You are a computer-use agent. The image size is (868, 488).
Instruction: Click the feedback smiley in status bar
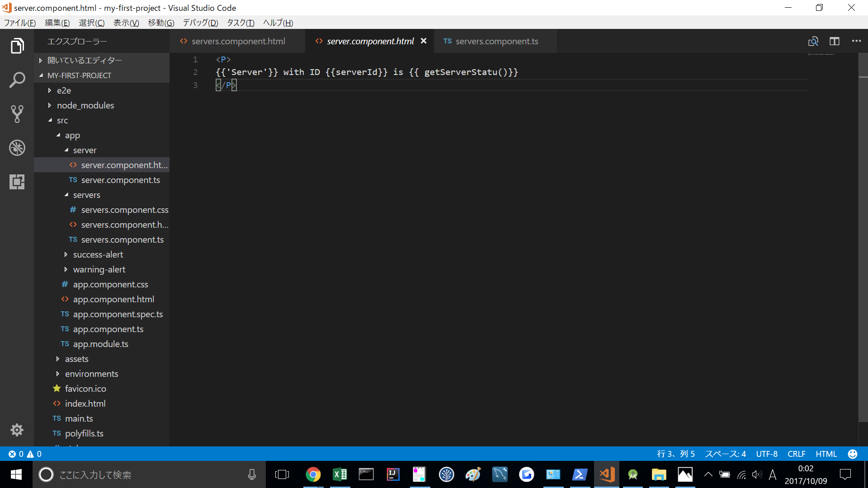tap(852, 454)
